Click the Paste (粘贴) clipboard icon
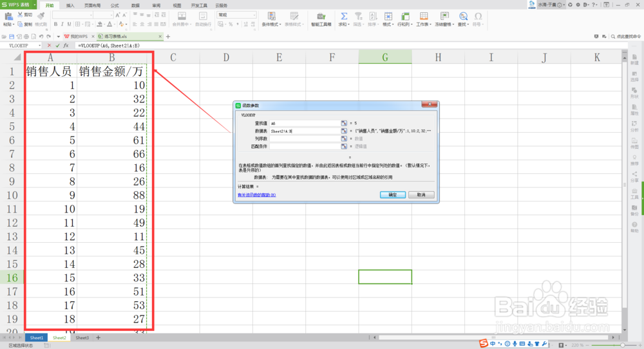The height and width of the screenshot is (349, 644). pyautogui.click(x=8, y=17)
